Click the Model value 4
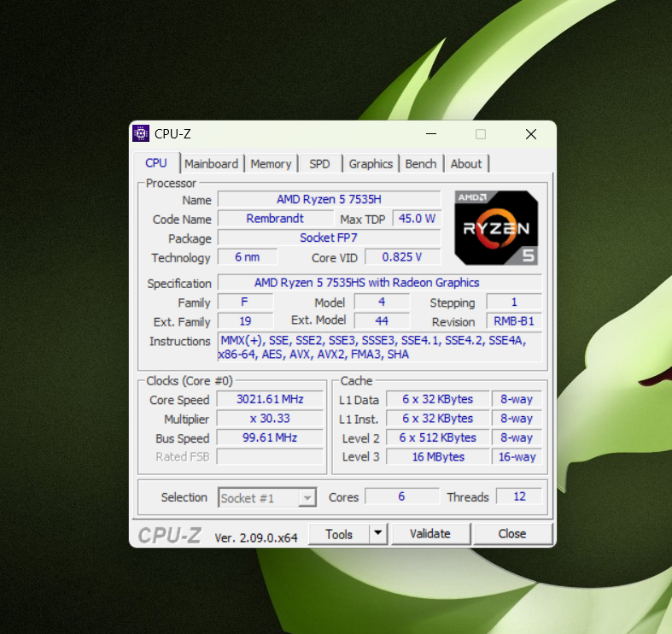 382,302
